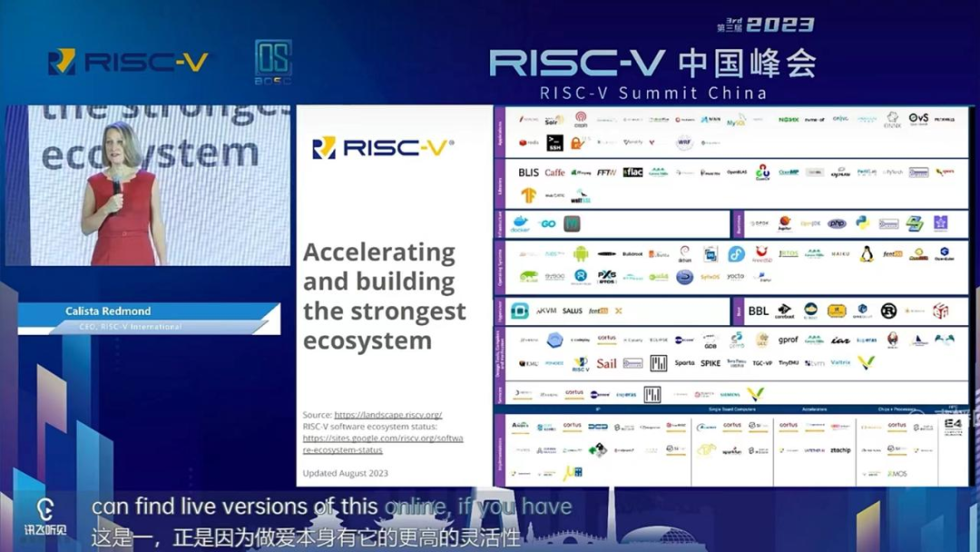Click the BBL boot logo

click(x=758, y=310)
